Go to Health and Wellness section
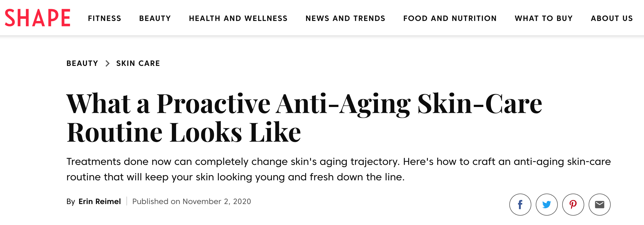The image size is (644, 225). pyautogui.click(x=238, y=18)
